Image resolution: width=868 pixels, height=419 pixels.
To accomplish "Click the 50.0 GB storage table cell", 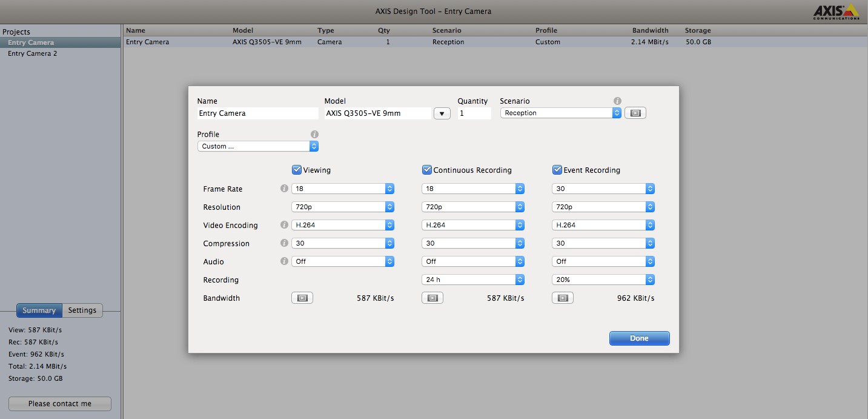I will tap(698, 42).
